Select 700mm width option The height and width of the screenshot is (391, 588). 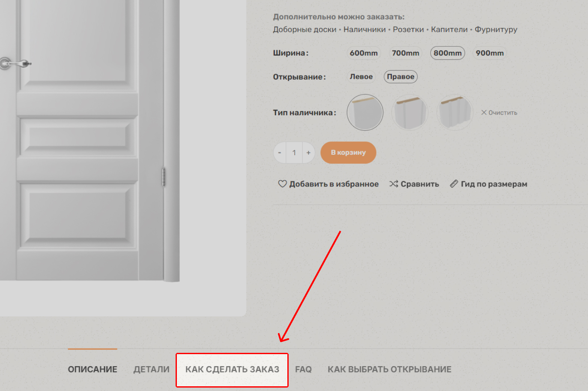(x=406, y=53)
